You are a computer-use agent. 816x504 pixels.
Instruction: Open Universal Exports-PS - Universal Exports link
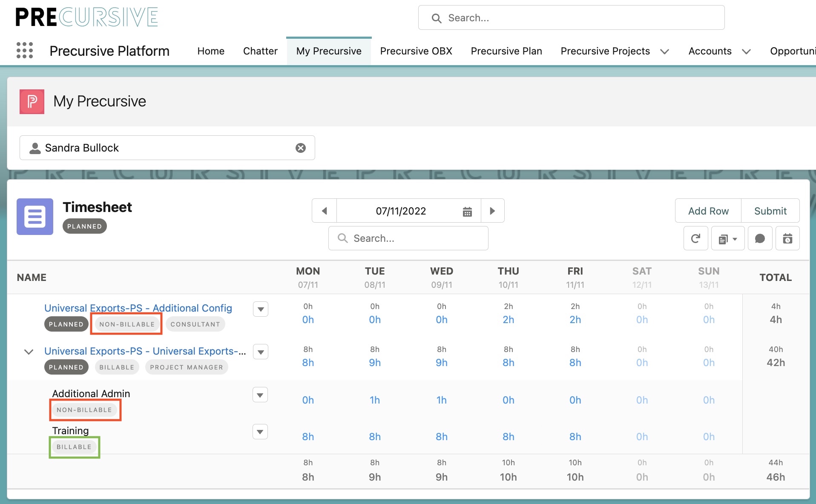[x=145, y=351]
